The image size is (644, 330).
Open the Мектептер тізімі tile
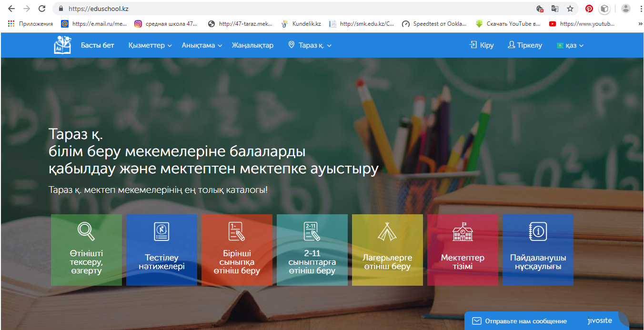[x=463, y=250]
